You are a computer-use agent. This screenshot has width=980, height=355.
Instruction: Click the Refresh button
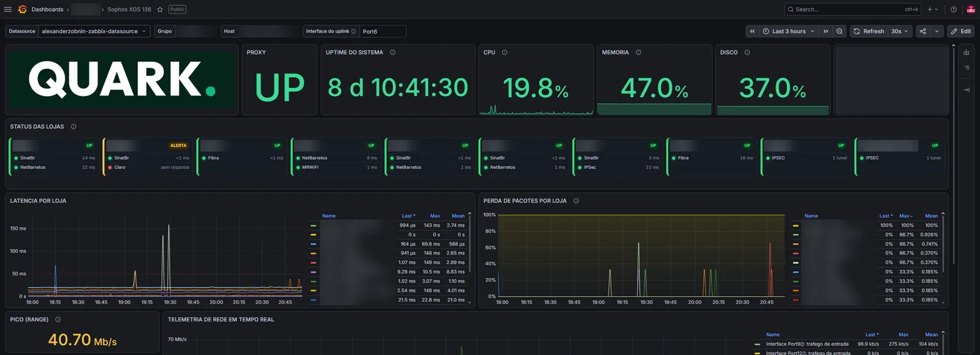click(x=869, y=31)
